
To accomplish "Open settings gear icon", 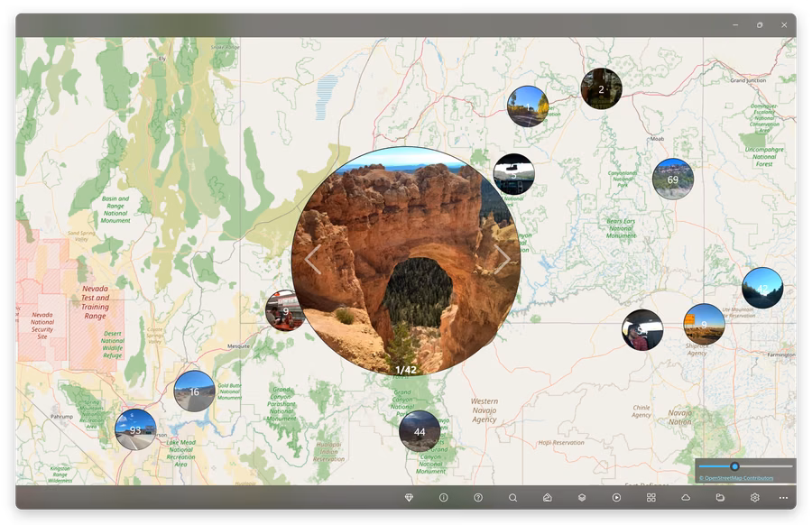I will tap(754, 498).
